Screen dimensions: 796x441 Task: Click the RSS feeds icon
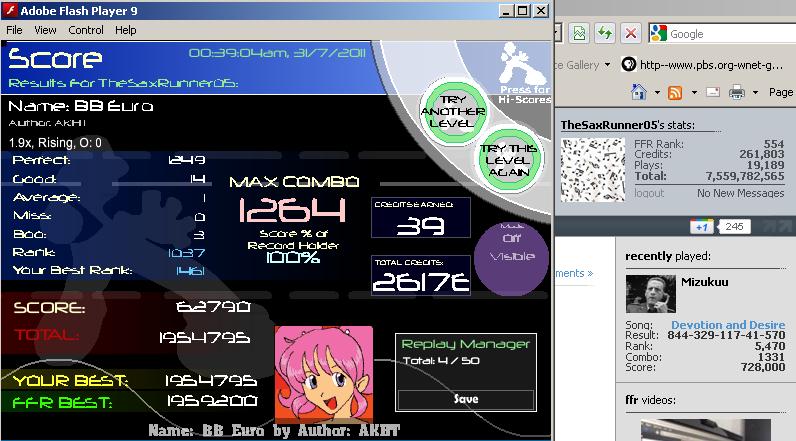675,92
